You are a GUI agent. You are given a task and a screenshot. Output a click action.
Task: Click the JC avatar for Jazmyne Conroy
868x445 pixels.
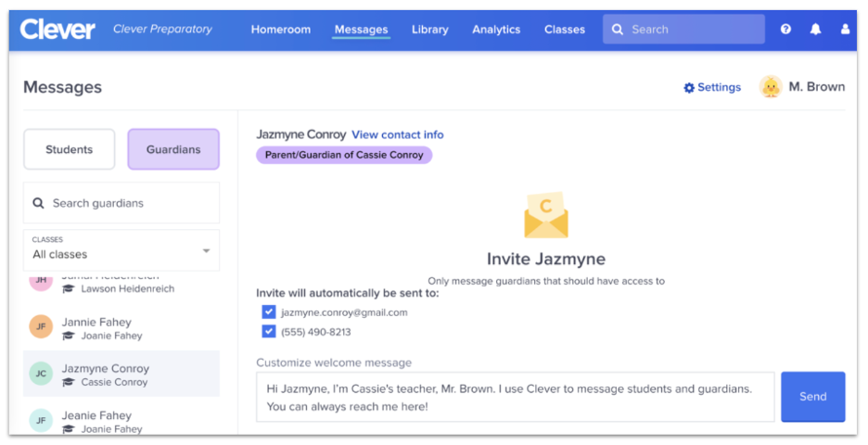(x=41, y=374)
